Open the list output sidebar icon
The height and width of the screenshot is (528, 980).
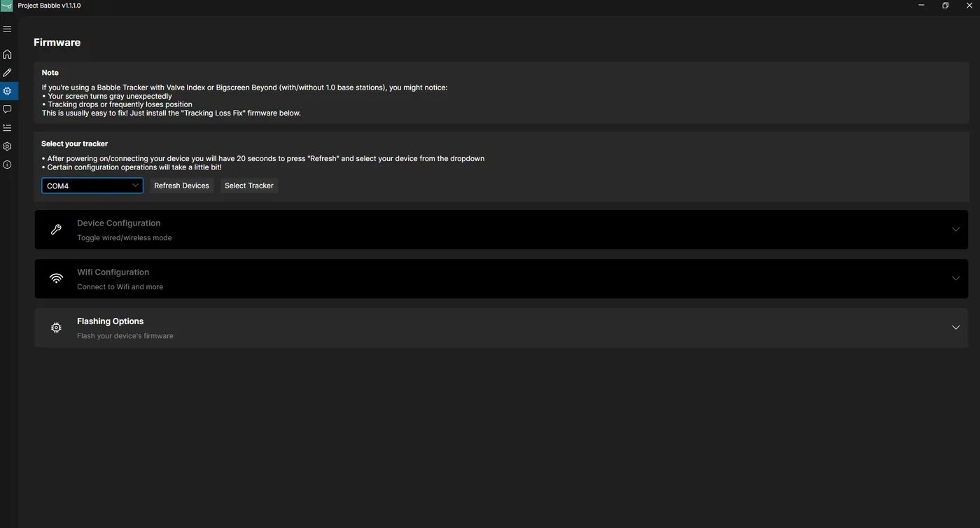pos(7,127)
